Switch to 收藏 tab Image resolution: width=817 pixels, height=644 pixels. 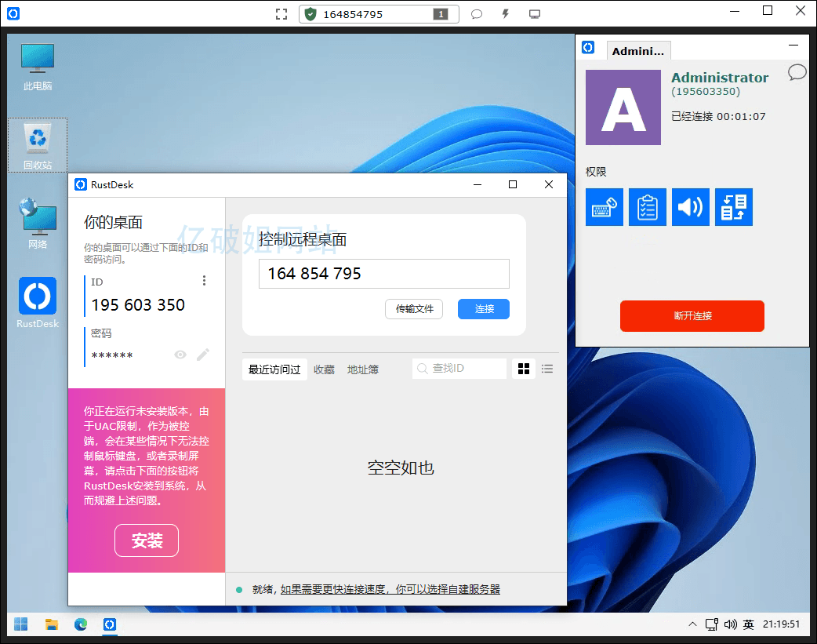click(324, 369)
